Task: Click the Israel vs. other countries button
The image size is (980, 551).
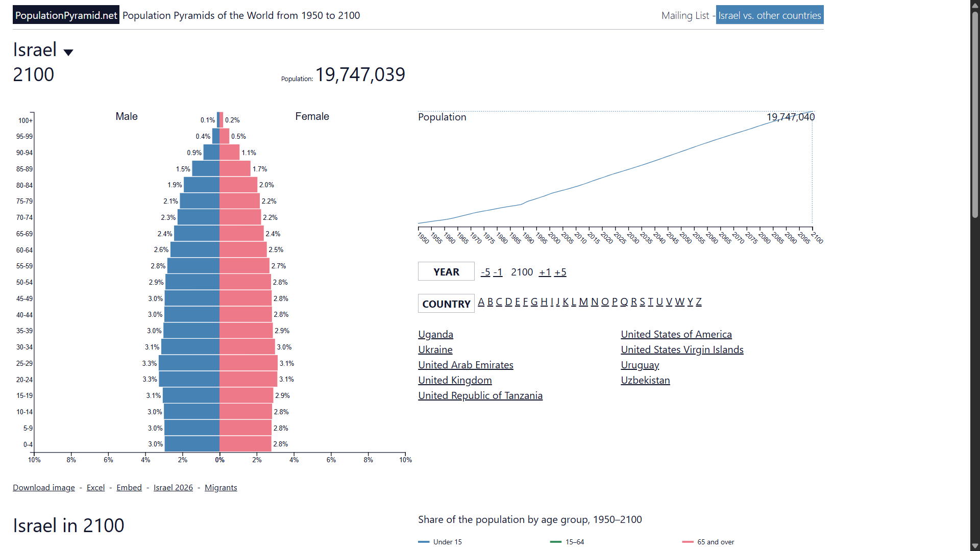Action: tap(770, 15)
